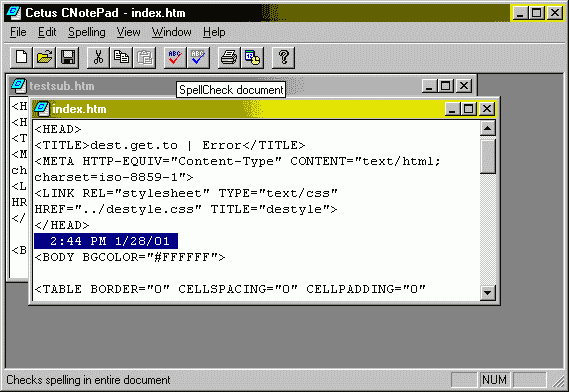Insert date and time via clock icon
The width and height of the screenshot is (569, 392).
[252, 57]
